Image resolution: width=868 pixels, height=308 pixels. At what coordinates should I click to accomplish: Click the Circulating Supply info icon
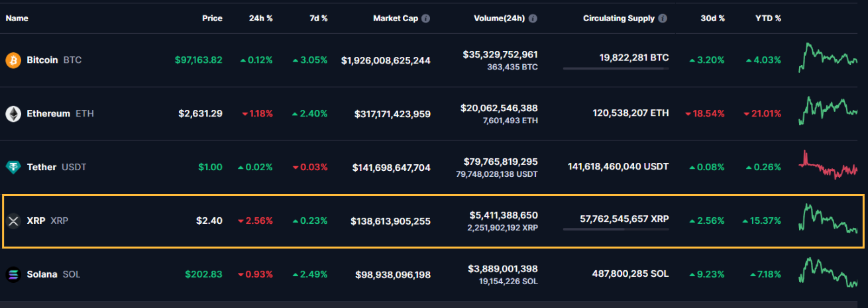tap(664, 19)
